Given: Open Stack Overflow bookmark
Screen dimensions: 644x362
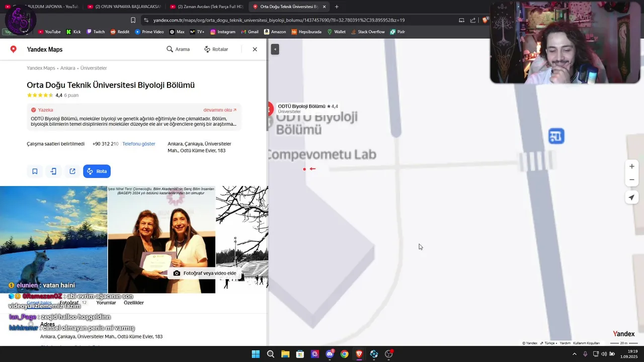Looking at the screenshot, I should (x=368, y=32).
